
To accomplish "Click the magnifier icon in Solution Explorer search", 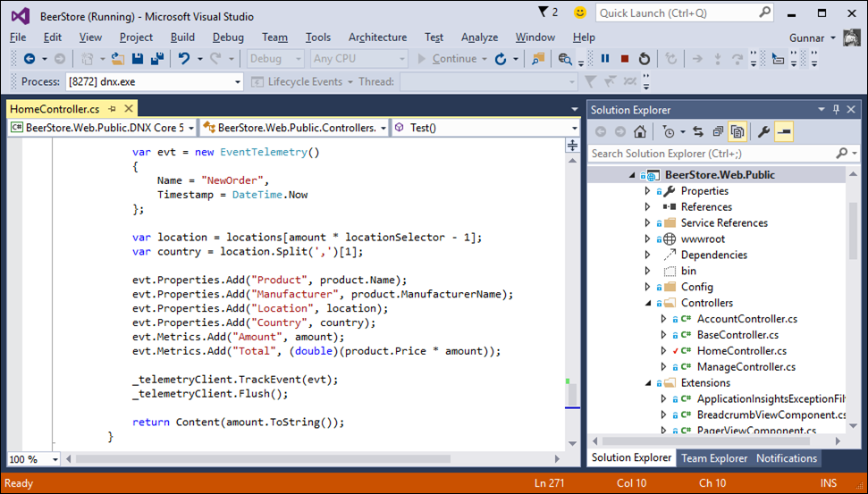I will (841, 154).
